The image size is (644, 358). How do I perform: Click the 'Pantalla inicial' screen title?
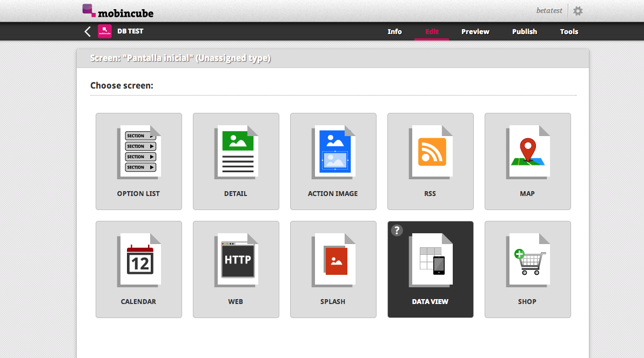coord(180,58)
